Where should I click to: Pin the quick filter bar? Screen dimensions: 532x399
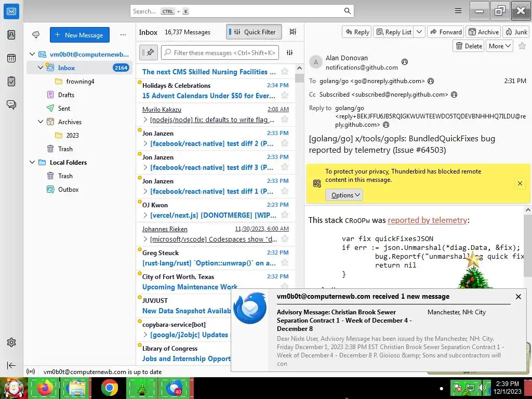tap(148, 52)
